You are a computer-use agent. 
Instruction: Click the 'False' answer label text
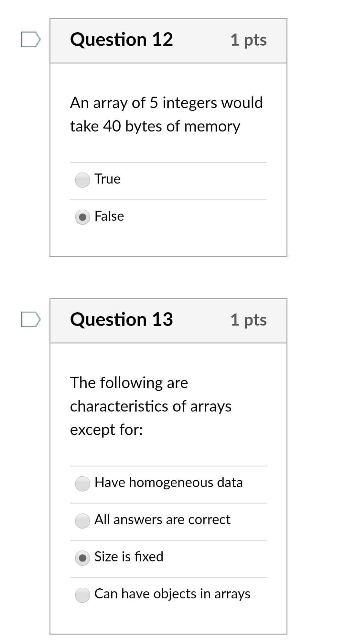(109, 216)
